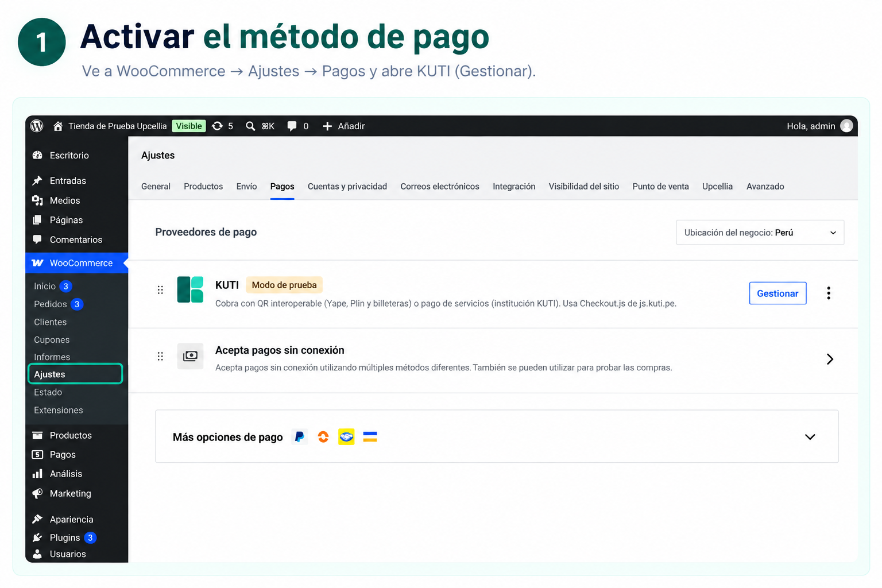Click the Pagos money icon in sidebar
The width and height of the screenshot is (882, 588).
(37, 454)
